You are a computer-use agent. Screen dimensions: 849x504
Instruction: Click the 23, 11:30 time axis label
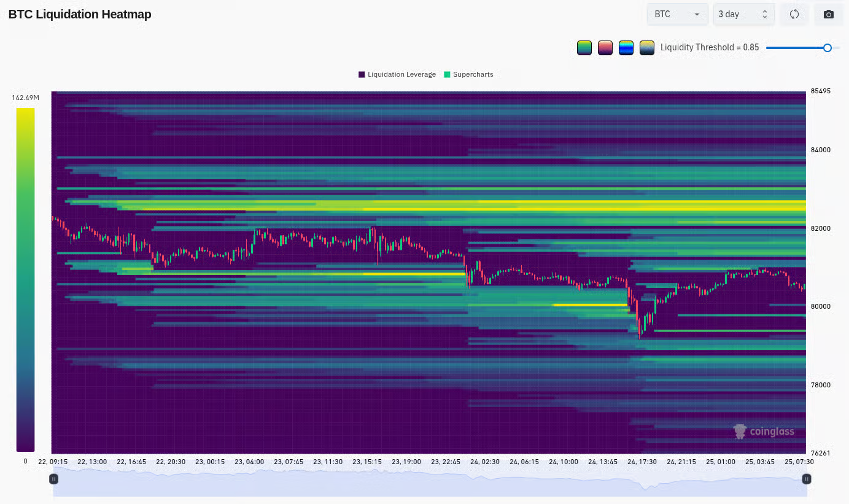(x=328, y=462)
